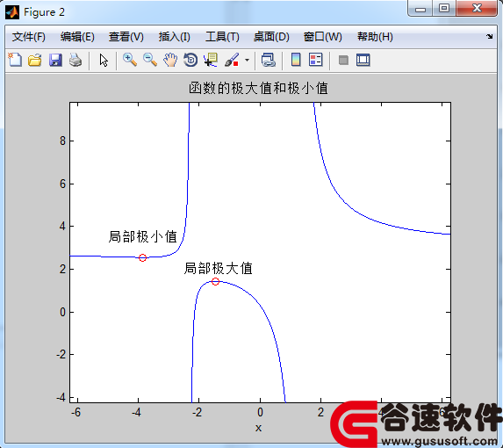
Task: Open the 工具(T) menu
Action: pyautogui.click(x=222, y=37)
